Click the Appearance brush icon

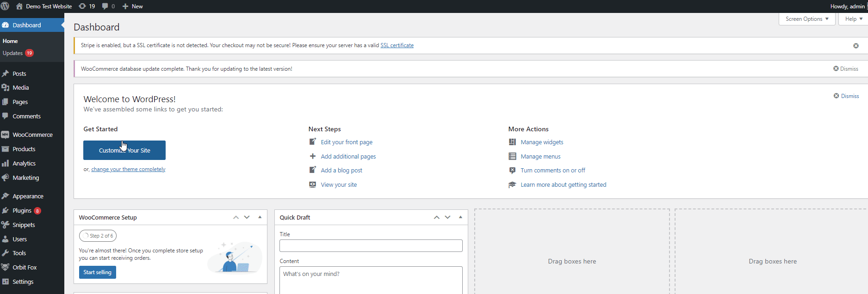coord(6,196)
